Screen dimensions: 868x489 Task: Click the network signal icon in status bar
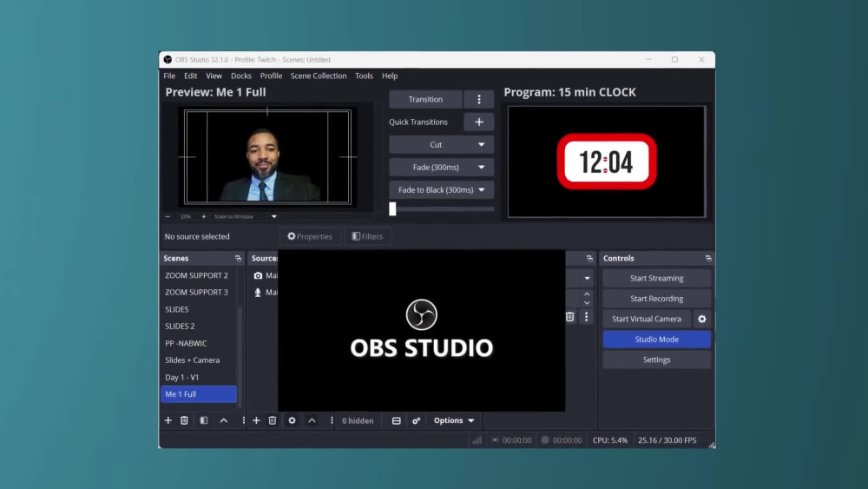click(477, 440)
